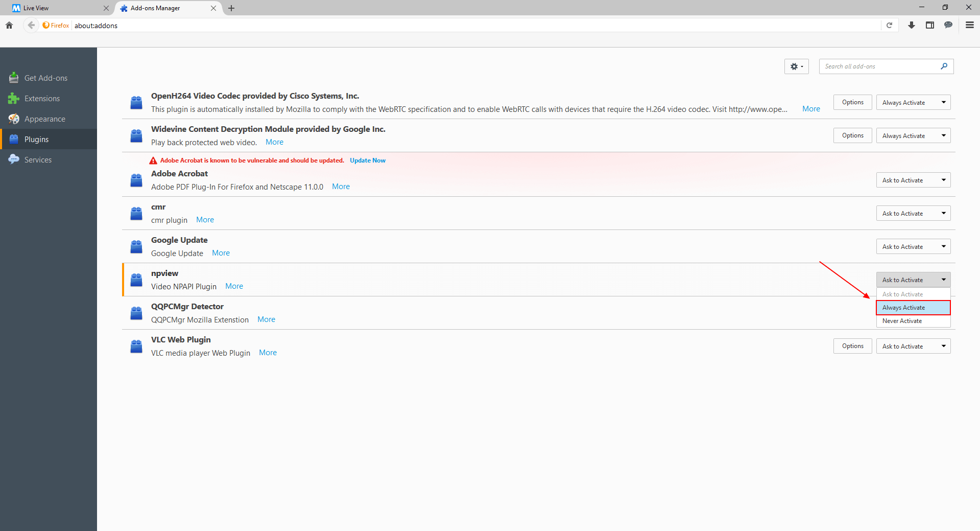The image size is (980, 531).
Task: Go back with the back arrow button
Action: pyautogui.click(x=31, y=25)
